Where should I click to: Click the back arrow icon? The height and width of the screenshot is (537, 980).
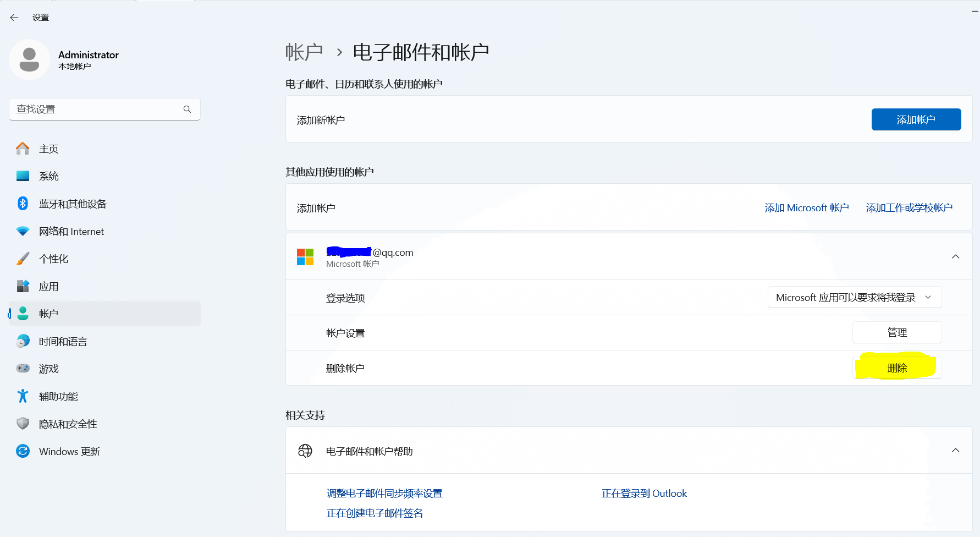(x=14, y=18)
